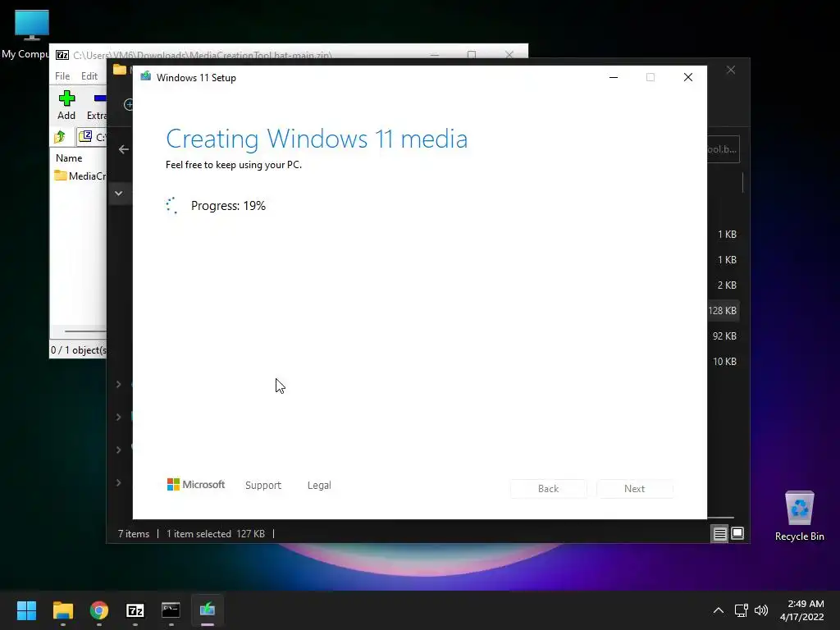Viewport: 840px width, 630px height.
Task: Open Google Chrome from the taskbar
Action: coord(99,610)
